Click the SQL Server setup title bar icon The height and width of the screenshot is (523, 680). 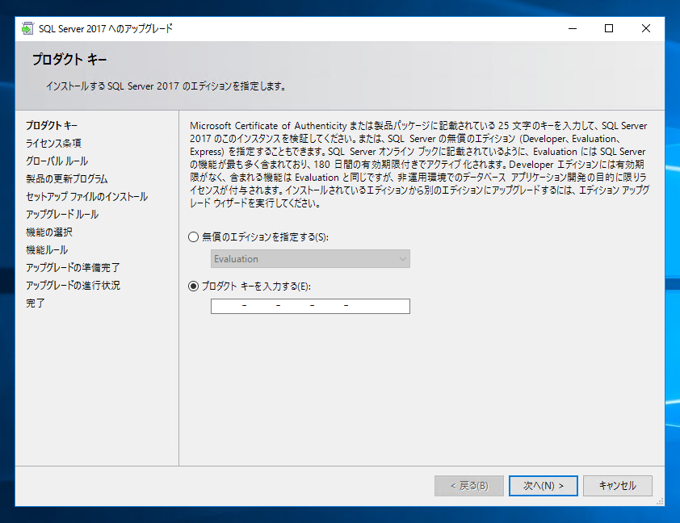(27, 29)
